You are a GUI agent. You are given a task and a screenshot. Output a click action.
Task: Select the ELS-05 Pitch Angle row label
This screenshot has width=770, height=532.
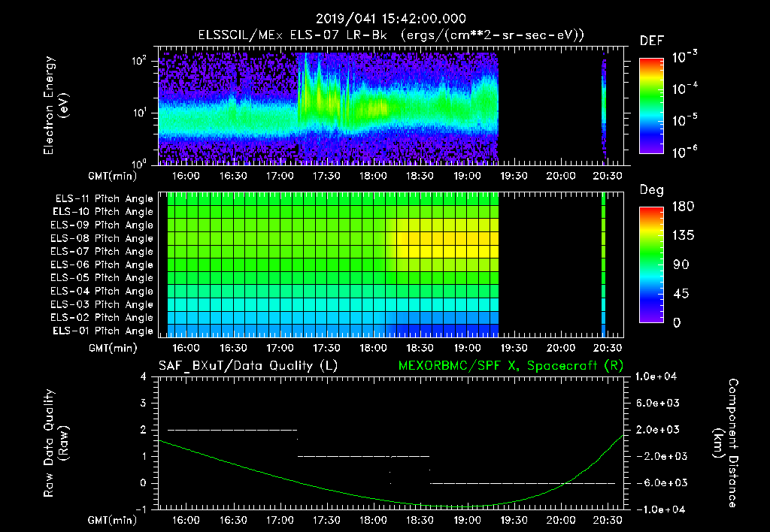tap(102, 278)
